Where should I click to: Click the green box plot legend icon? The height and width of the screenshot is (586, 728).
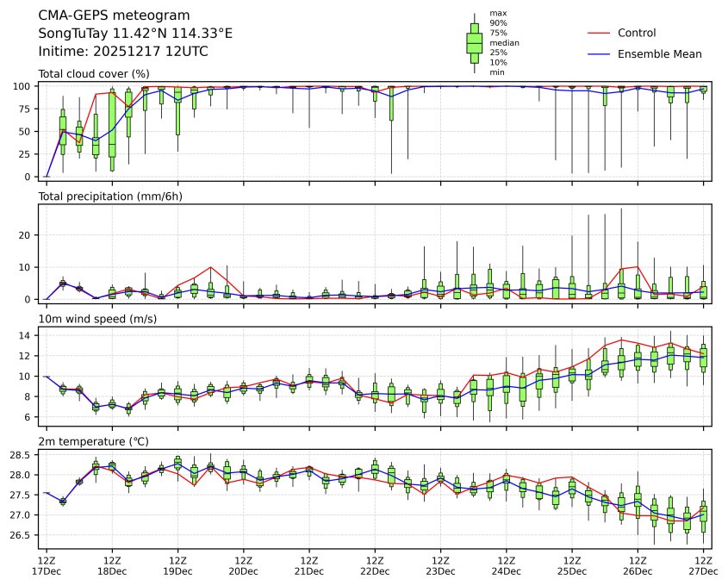point(474,43)
